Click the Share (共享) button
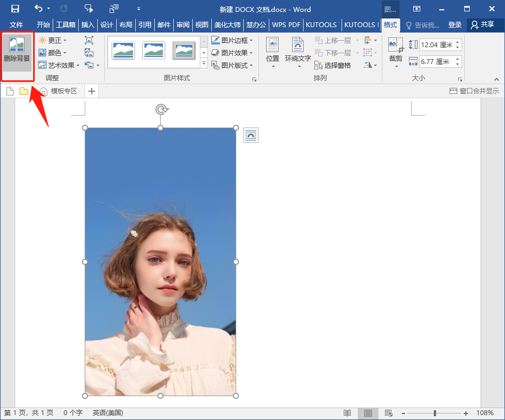This screenshot has height=420, width=505. 482,25
